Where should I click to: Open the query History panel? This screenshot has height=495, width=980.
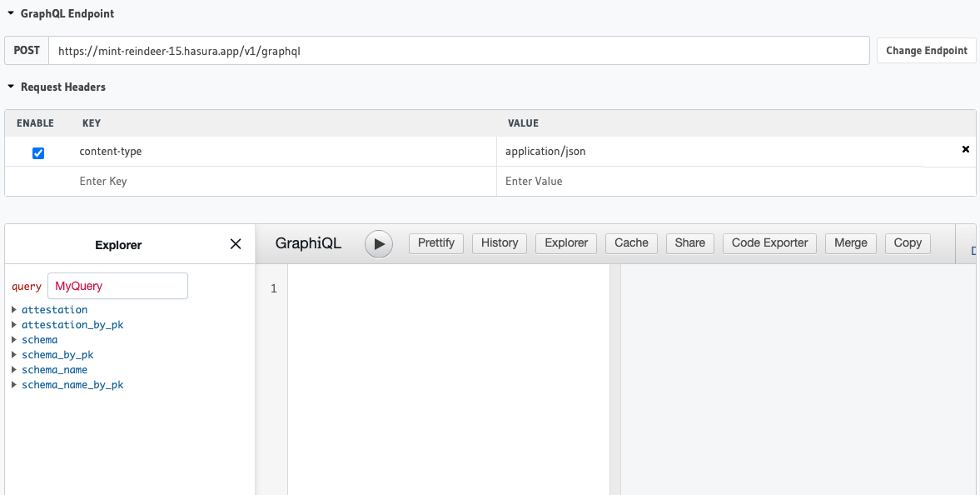pos(500,243)
